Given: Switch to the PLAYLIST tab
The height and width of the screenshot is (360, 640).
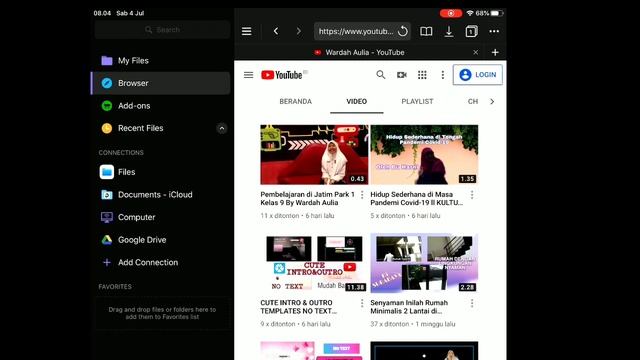Looking at the screenshot, I should coord(417,102).
